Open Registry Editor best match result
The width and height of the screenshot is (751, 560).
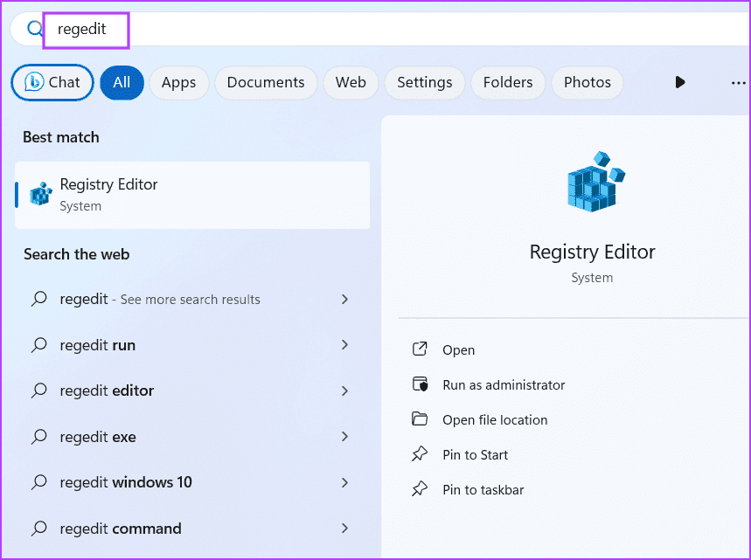(x=192, y=196)
